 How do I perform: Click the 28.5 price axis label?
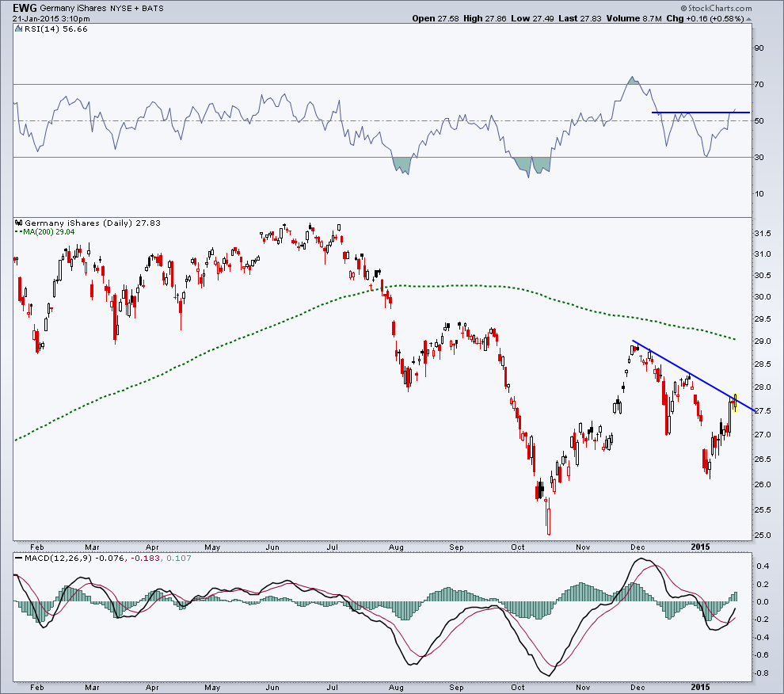763,364
